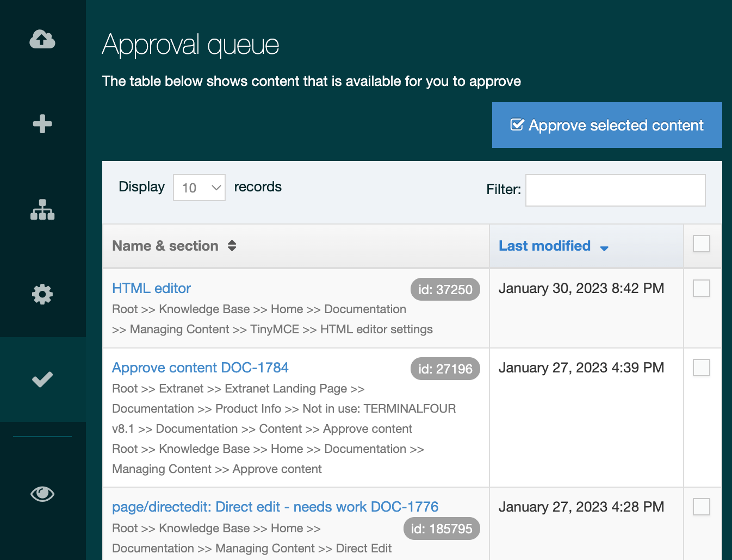The width and height of the screenshot is (732, 560).
Task: Sort table by Name & section header
Action: click(x=165, y=246)
